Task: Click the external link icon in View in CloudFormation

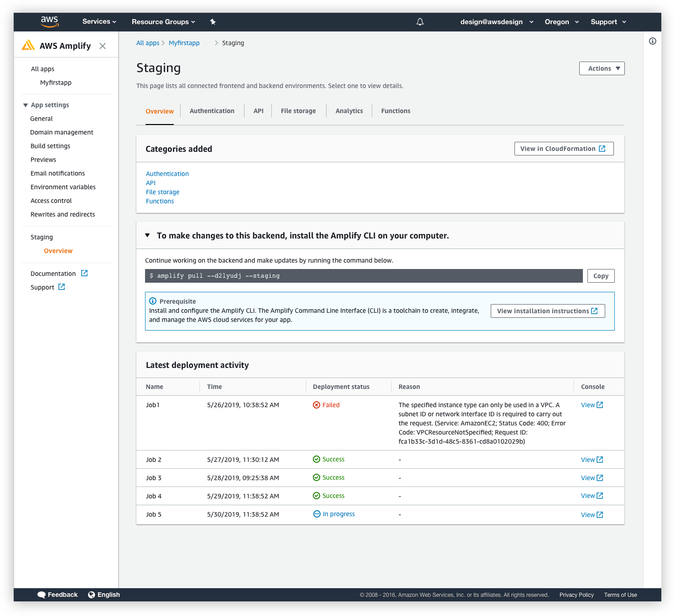Action: 602,149
